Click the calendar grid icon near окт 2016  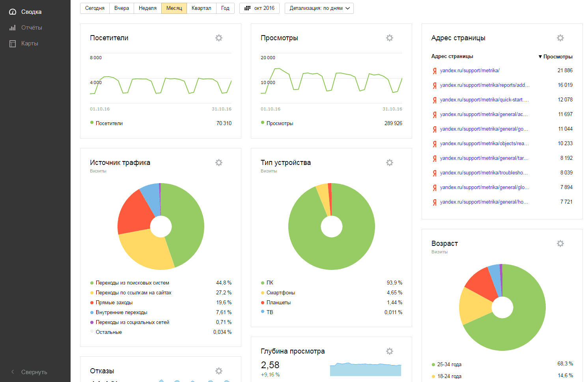click(247, 8)
